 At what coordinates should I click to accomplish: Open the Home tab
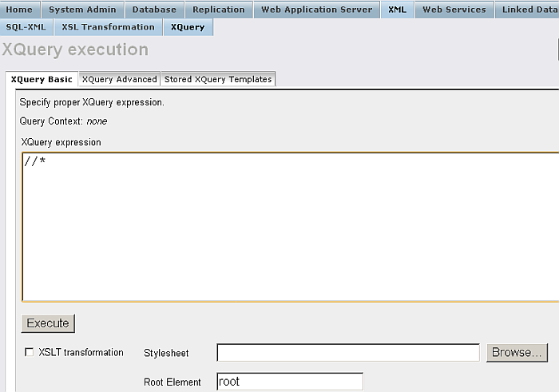point(19,10)
